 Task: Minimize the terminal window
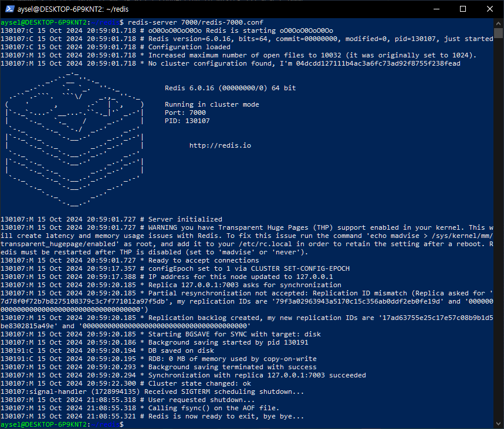click(x=436, y=9)
